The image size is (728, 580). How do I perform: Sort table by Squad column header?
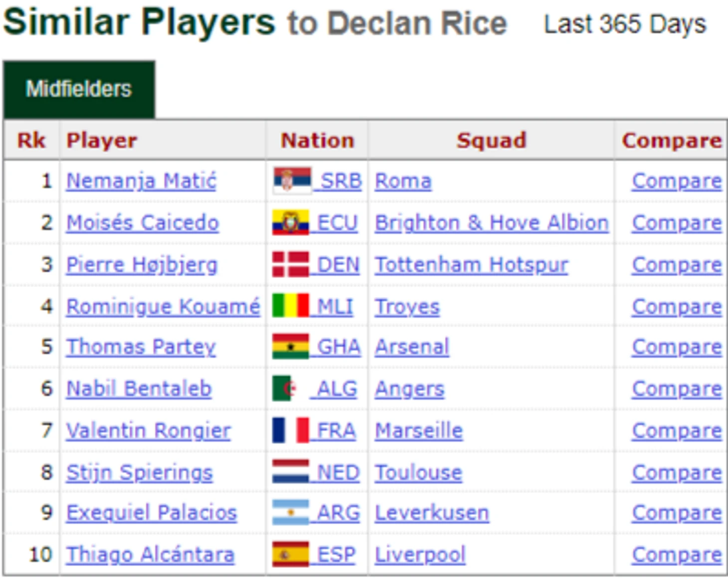(x=491, y=140)
